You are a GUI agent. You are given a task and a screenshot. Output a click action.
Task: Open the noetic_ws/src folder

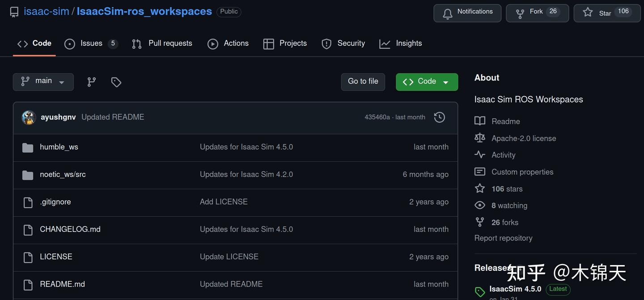(63, 175)
